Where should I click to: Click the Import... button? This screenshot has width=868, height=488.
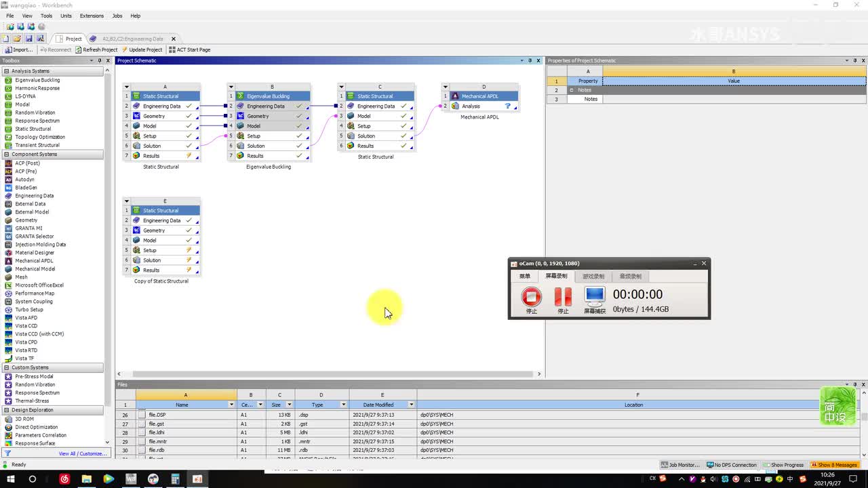[x=18, y=49]
